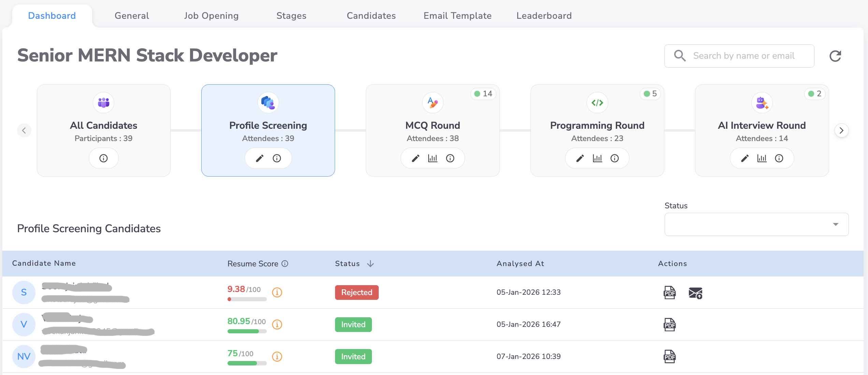Send email to the rejected candidate
Screen dimensions: 868x375
pyautogui.click(x=695, y=293)
